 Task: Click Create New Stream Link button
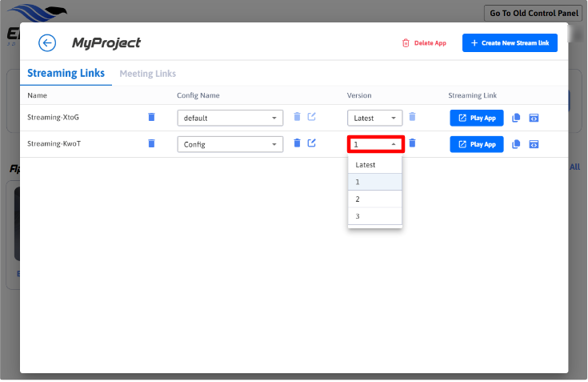[510, 43]
